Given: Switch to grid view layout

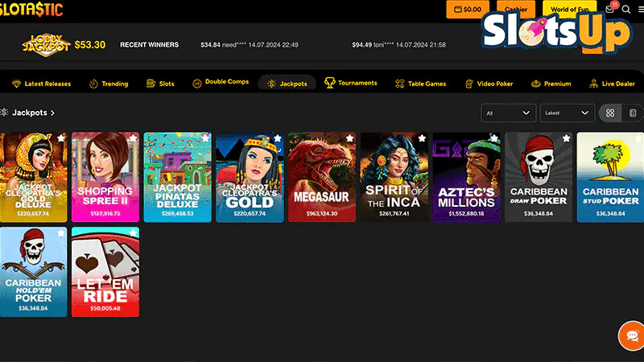Looking at the screenshot, I should [610, 113].
